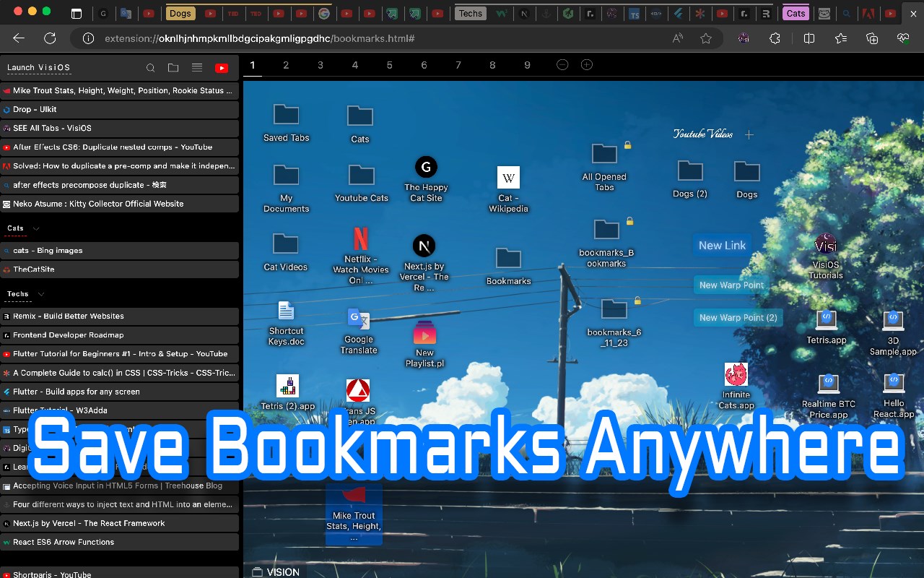924x578 pixels.
Task: Launch Hello React.app
Action: click(x=894, y=396)
